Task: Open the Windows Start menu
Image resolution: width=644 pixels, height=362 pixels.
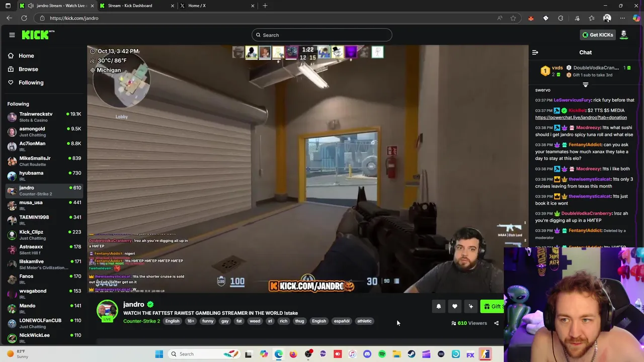Action: pyautogui.click(x=159, y=354)
